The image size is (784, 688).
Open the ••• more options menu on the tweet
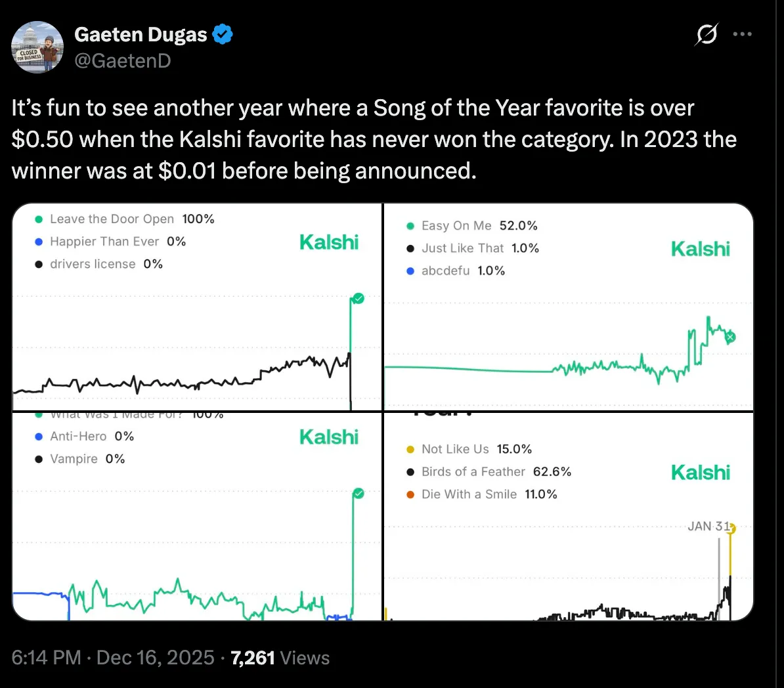(742, 34)
